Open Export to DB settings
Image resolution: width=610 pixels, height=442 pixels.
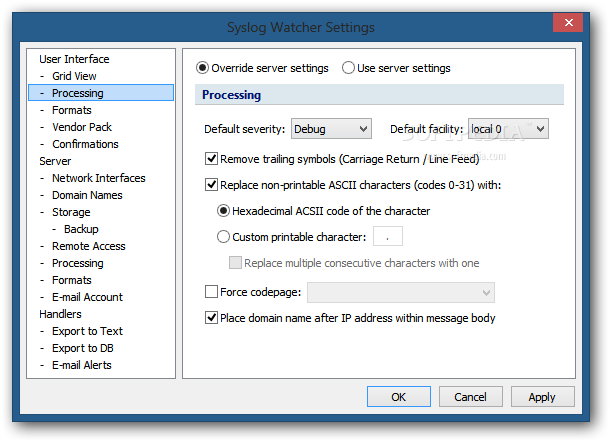point(83,348)
